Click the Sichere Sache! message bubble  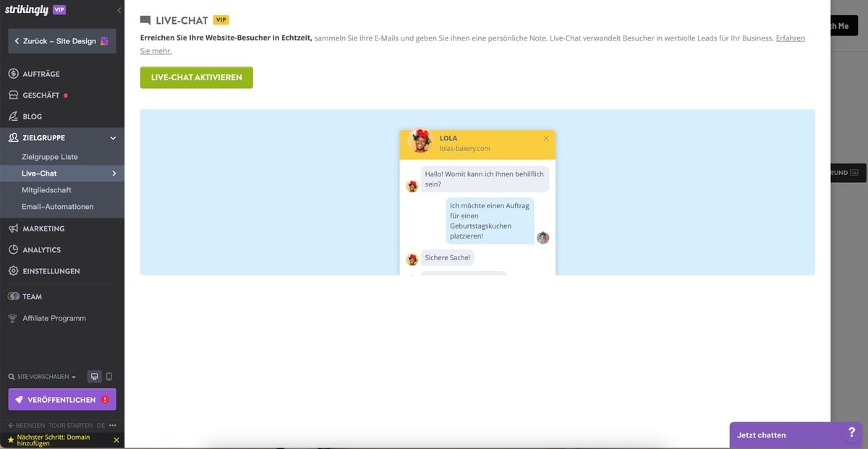pyautogui.click(x=448, y=257)
